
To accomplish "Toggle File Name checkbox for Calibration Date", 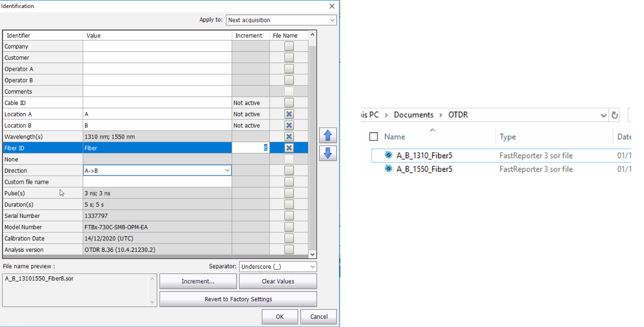I will coord(289,238).
